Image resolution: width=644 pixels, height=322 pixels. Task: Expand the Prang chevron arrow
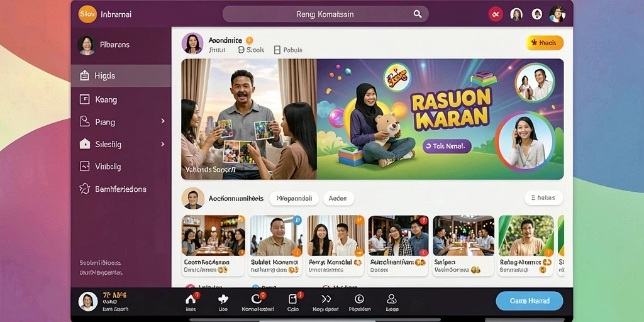click(x=163, y=121)
